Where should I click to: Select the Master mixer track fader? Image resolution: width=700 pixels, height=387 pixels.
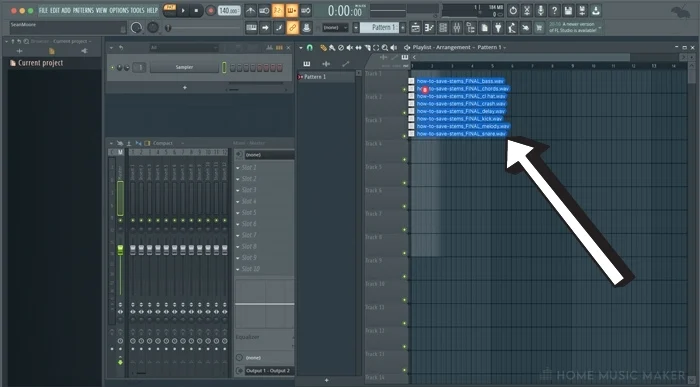click(x=120, y=250)
